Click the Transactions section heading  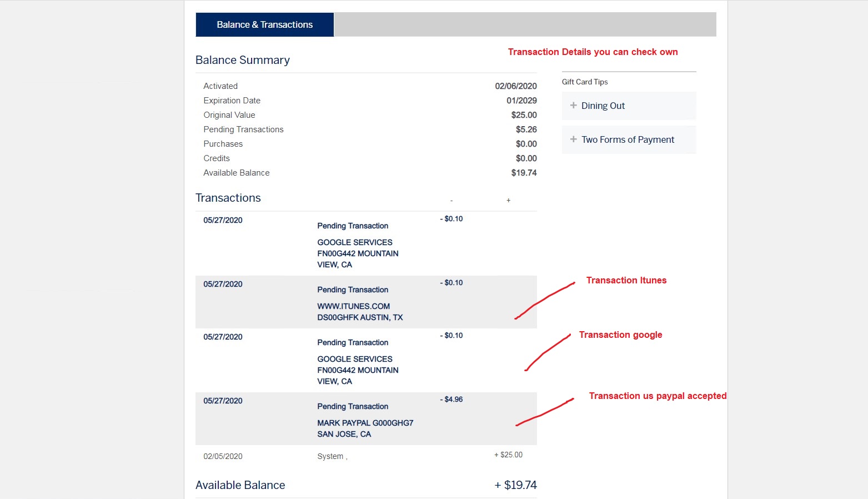228,198
